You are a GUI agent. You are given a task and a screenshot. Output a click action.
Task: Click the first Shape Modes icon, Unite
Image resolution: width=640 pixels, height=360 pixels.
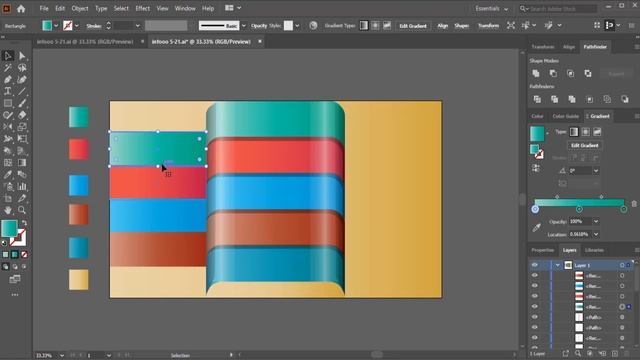click(536, 73)
